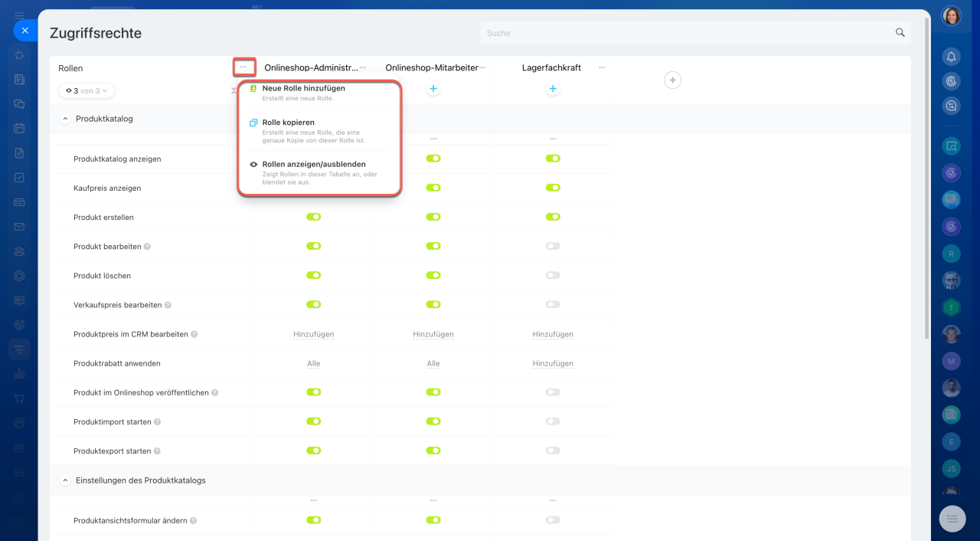
Task: Open Produktkatalog section menu for Onlineshop-Mitarbeiter
Action: tap(433, 139)
